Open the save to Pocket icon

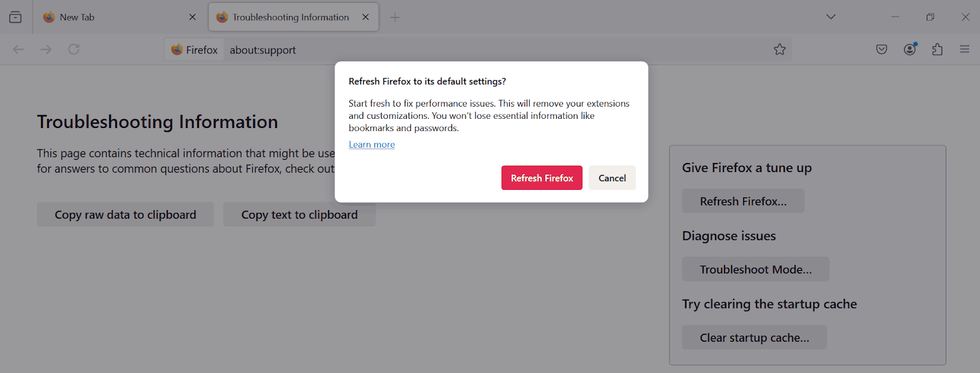tap(881, 49)
